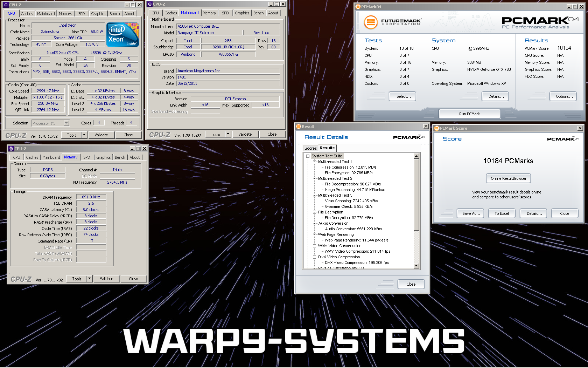Minimize the Memory CPU-Z window
This screenshot has height=368, width=588.
(133, 149)
